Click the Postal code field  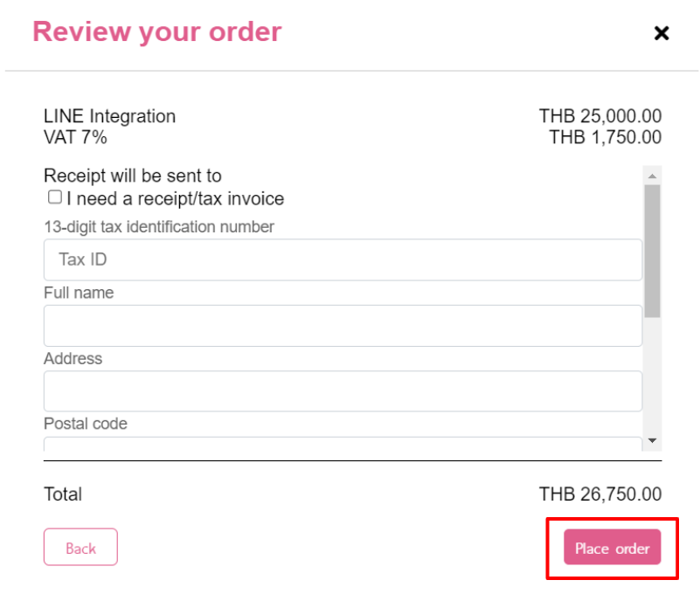pos(343,444)
